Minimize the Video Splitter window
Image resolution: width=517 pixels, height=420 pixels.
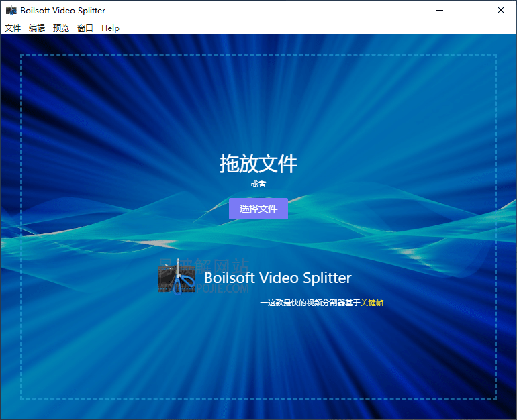click(x=440, y=11)
